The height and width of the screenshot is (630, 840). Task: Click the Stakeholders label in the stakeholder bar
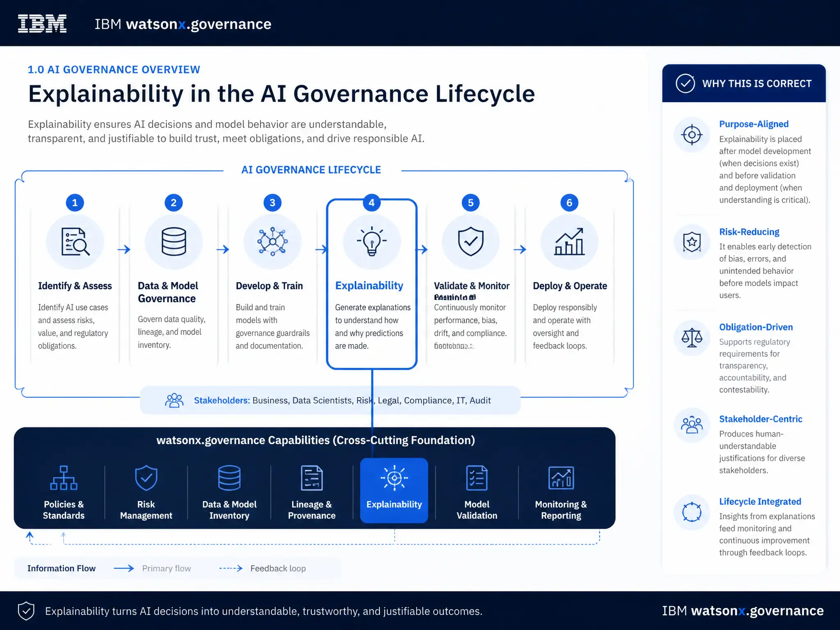[222, 400]
